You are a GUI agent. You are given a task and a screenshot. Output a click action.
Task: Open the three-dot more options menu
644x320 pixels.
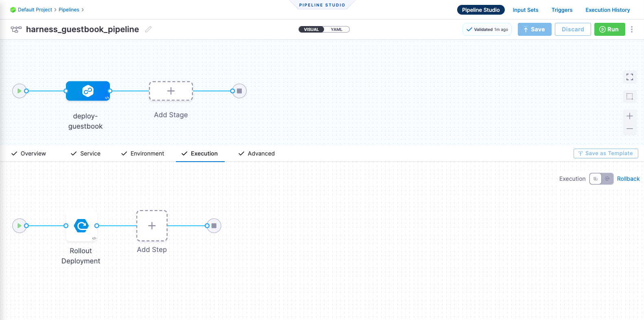click(632, 29)
